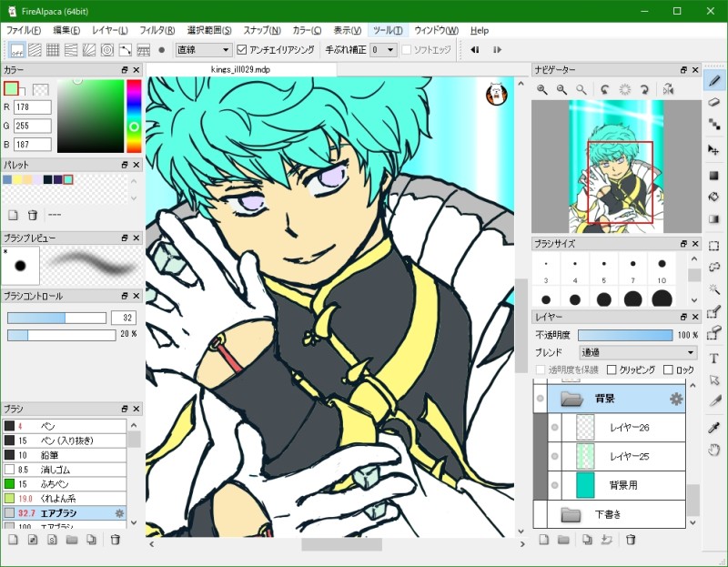The height and width of the screenshot is (567, 728).
Task: Select the ペン (入り抜き) brush
Action: (65, 440)
